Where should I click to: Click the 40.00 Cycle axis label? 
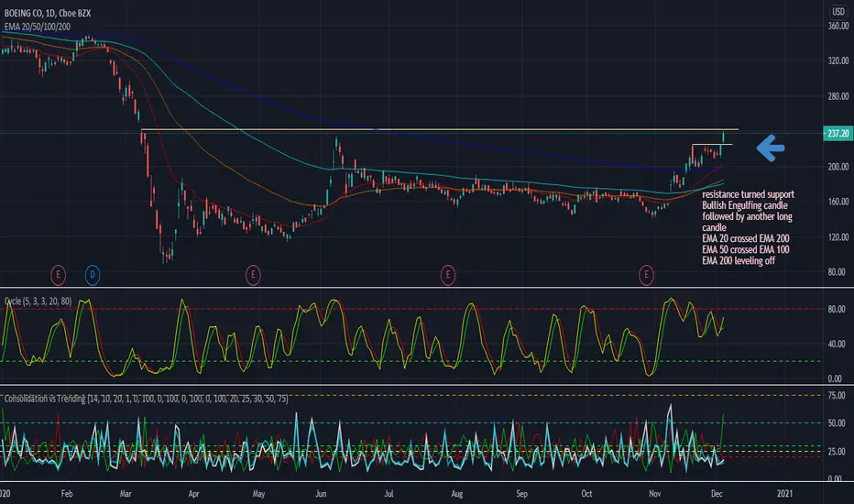[836, 344]
